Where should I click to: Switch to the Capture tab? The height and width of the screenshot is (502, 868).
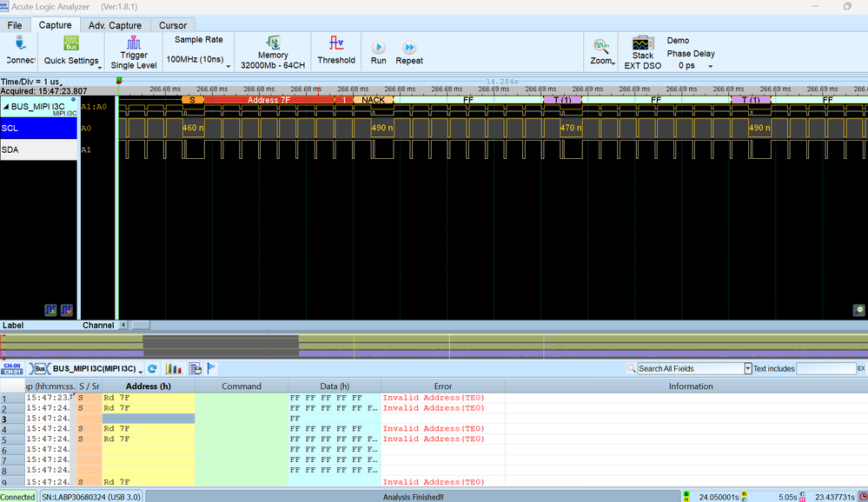pos(55,25)
